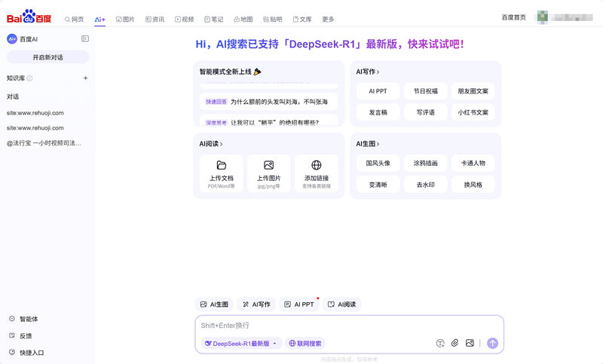Expand the AI阅读 section
The width and height of the screenshot is (603, 364).
point(211,144)
